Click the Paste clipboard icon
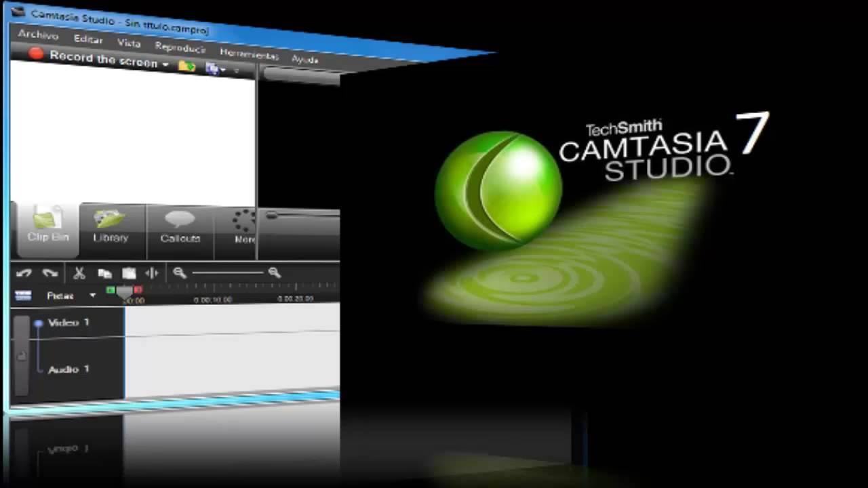Viewport: 868px width, 488px height. tap(129, 273)
